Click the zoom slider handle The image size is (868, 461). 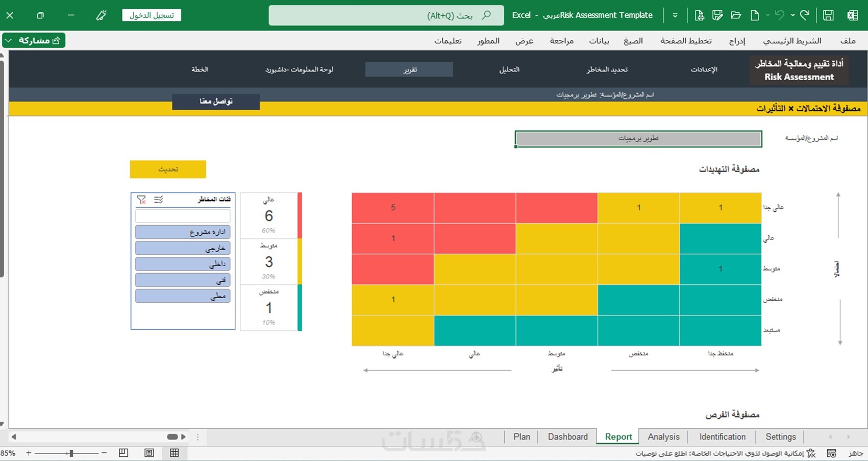[71, 453]
